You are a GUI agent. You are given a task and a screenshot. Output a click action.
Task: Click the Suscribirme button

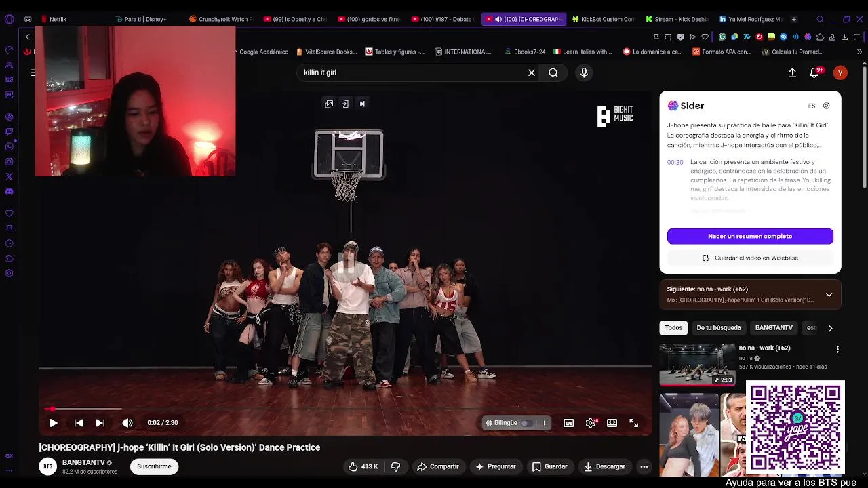(x=154, y=466)
